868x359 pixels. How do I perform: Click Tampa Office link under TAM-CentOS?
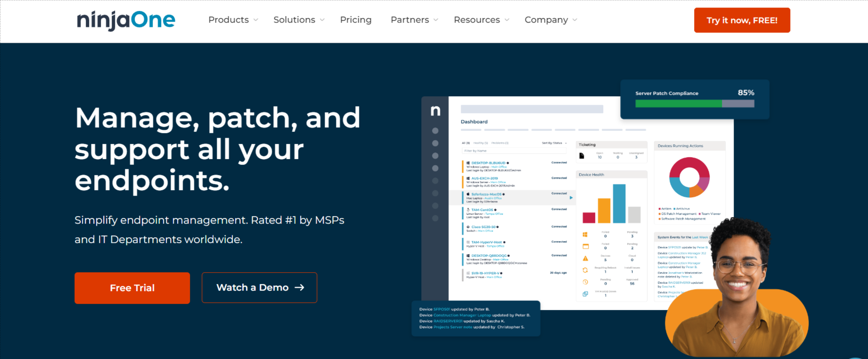pos(494,214)
